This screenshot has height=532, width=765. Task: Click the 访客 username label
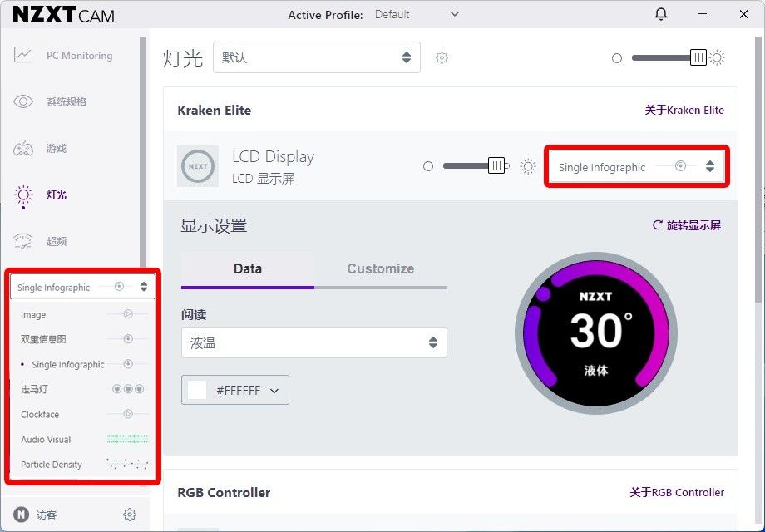pos(47,515)
